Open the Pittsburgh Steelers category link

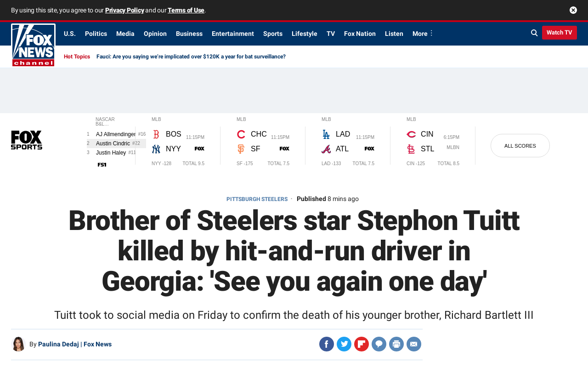pyautogui.click(x=257, y=199)
